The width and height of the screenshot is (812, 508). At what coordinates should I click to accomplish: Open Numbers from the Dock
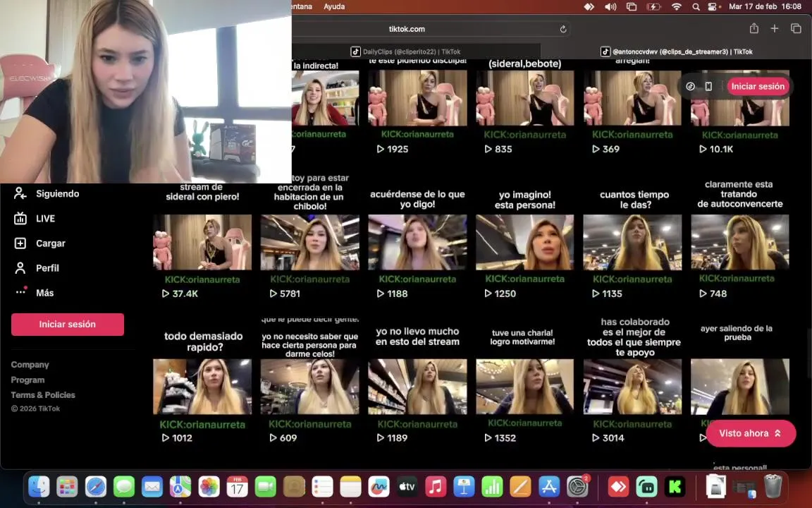(492, 487)
